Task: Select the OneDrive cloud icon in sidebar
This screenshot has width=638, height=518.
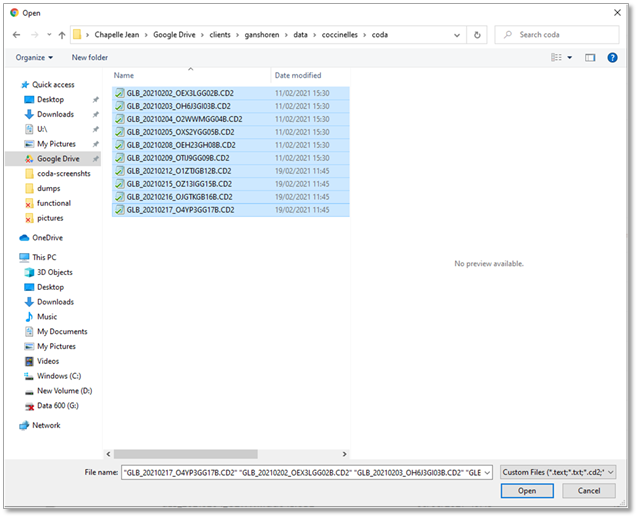Action: pyautogui.click(x=24, y=238)
